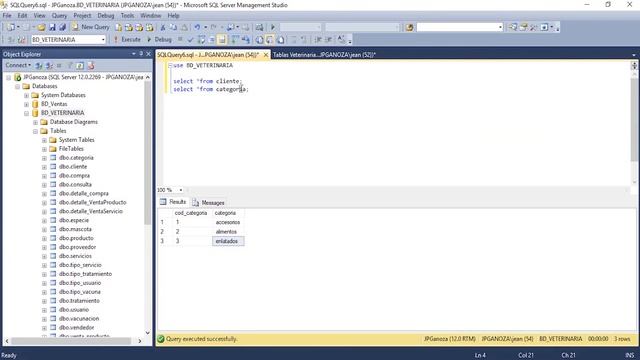Toggle the Results to Grid icon
This screenshot has width=640, height=360.
coord(270,40)
